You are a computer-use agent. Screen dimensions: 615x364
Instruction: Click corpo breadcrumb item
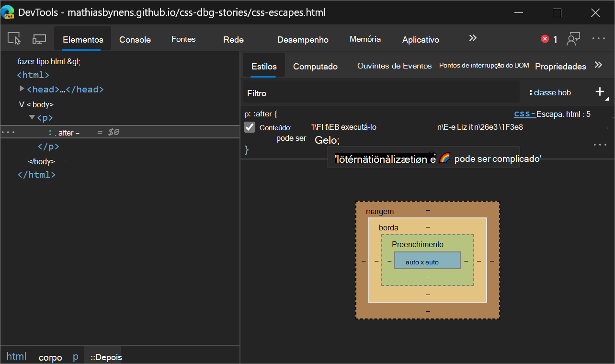coord(50,357)
